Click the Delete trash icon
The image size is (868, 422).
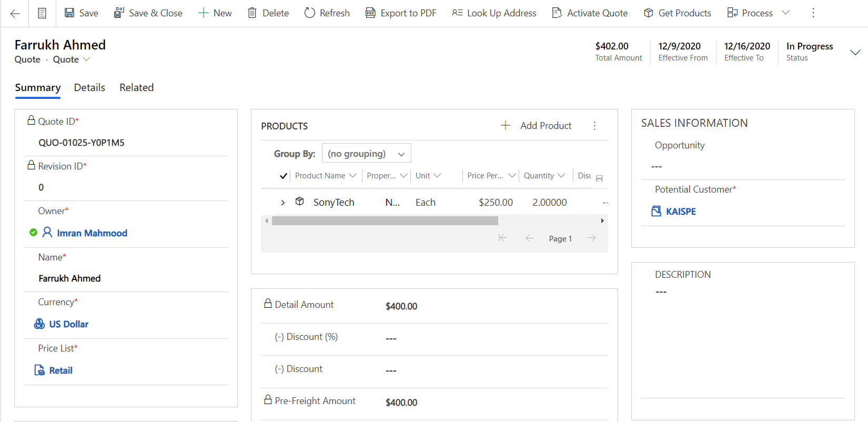tap(252, 13)
